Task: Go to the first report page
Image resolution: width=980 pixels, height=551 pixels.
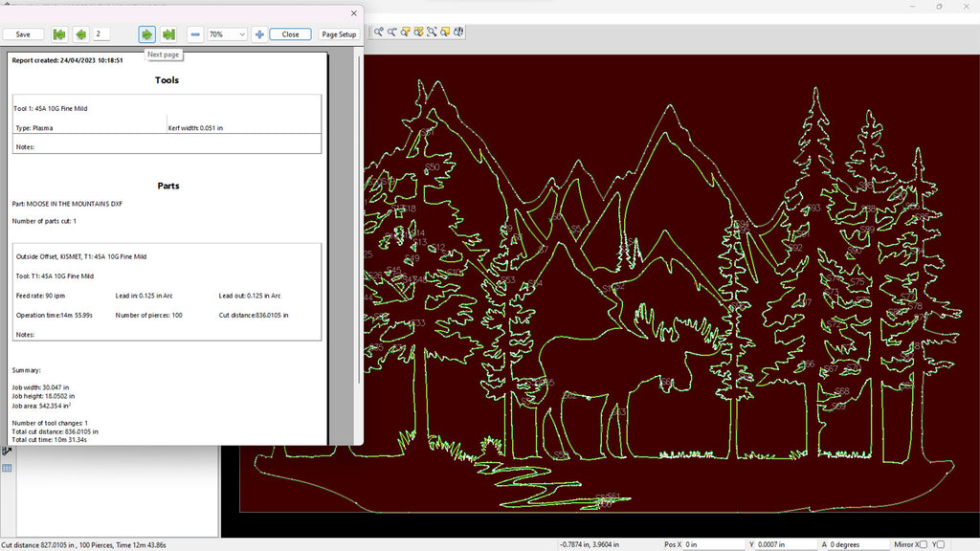Action: tap(59, 34)
